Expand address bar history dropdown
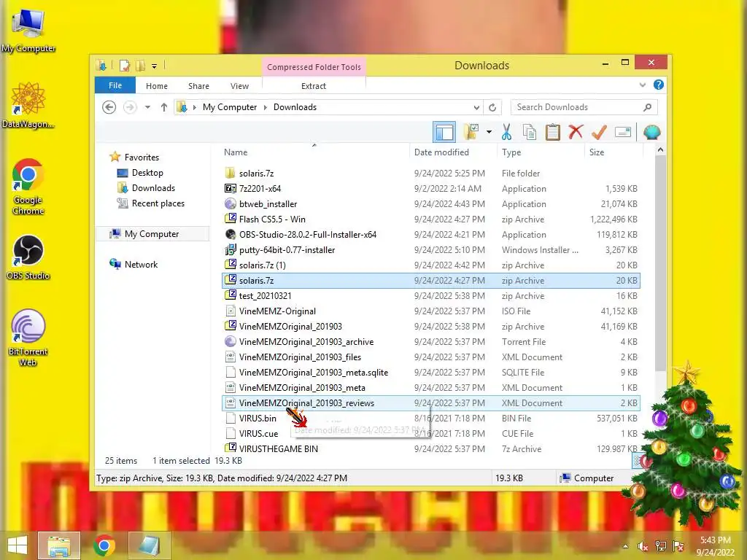Screen dimensions: 747x560 click(x=476, y=107)
